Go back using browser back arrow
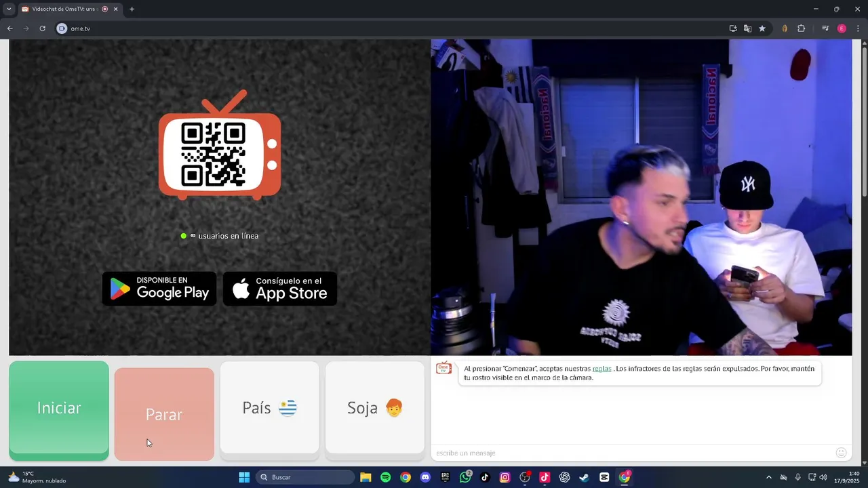Viewport: 868px width, 488px height. [9, 28]
